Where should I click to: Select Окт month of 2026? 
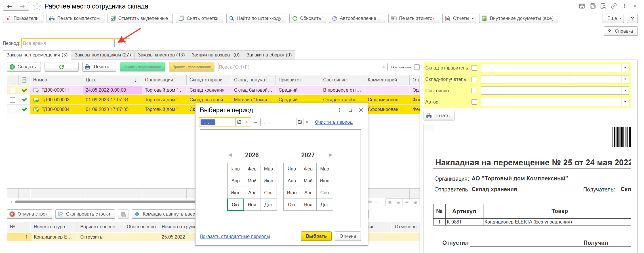click(235, 205)
